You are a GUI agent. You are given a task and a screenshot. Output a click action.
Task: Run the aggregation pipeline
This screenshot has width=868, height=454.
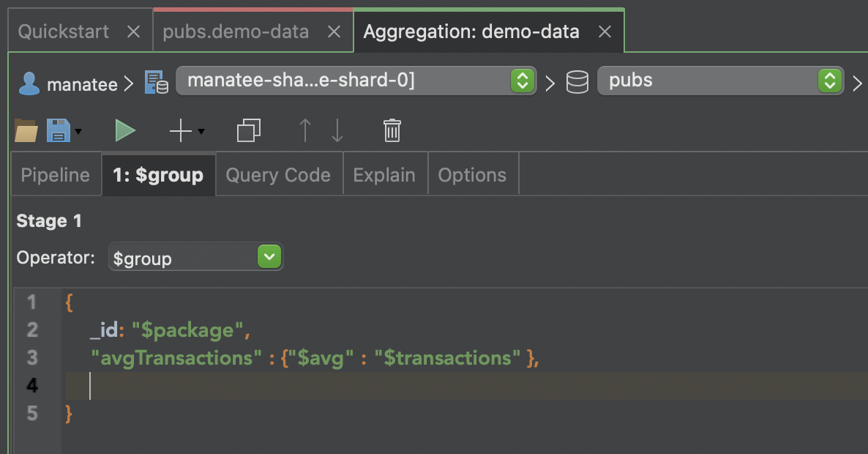124,130
